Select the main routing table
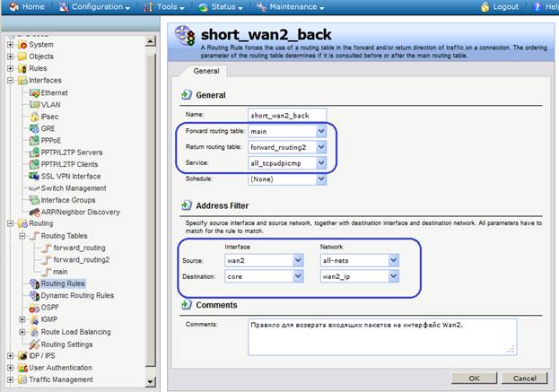 coord(60,272)
